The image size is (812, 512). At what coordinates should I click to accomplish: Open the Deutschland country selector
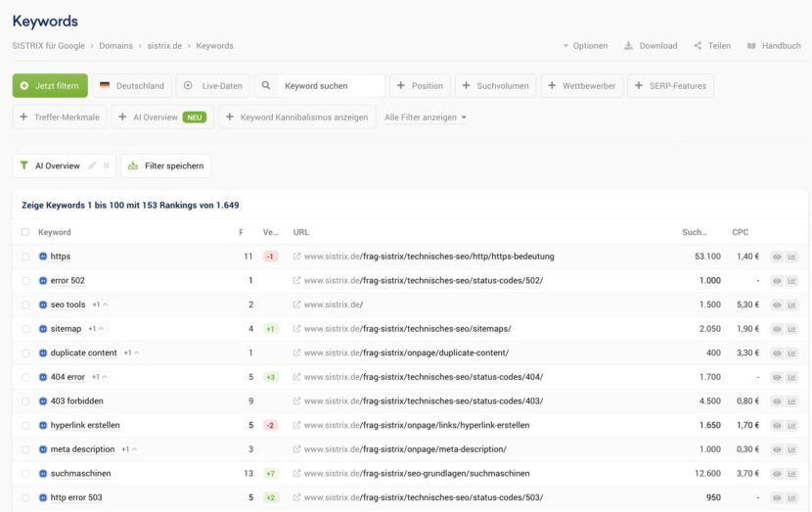pyautogui.click(x=132, y=85)
